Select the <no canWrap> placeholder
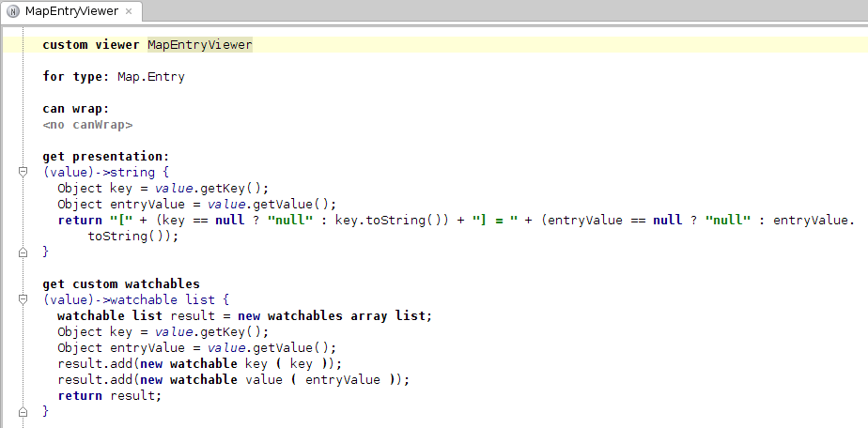This screenshot has width=868, height=428. coord(87,125)
